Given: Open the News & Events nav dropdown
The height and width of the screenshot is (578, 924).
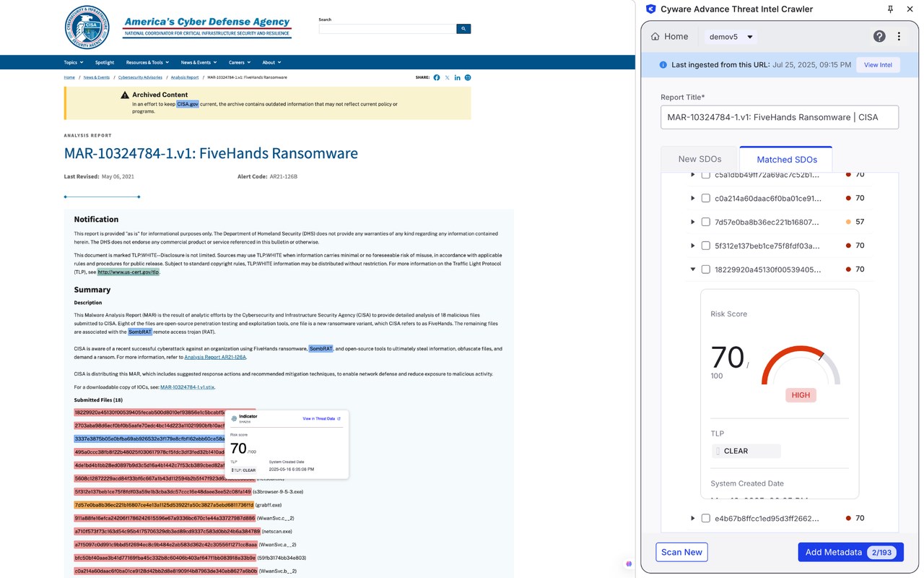Looking at the screenshot, I should click(x=199, y=62).
